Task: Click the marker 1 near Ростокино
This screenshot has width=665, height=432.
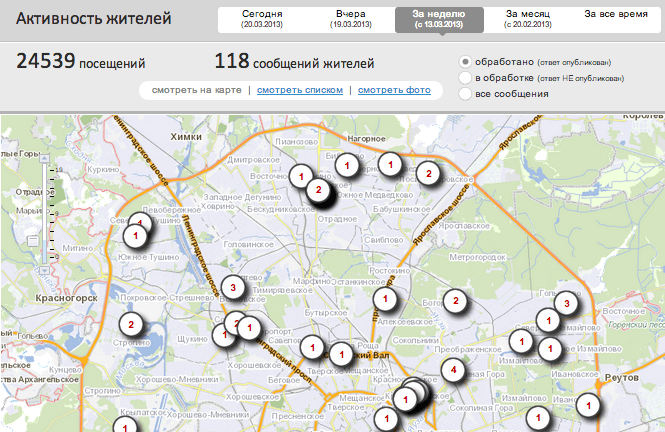Action: 384,298
